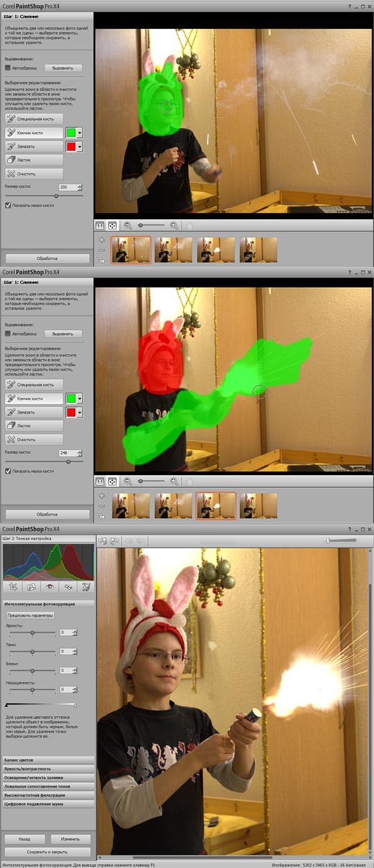The height and width of the screenshot is (868, 374).
Task: Open red color dropdown arrow, brush-size-248 window
Action: pyautogui.click(x=80, y=412)
